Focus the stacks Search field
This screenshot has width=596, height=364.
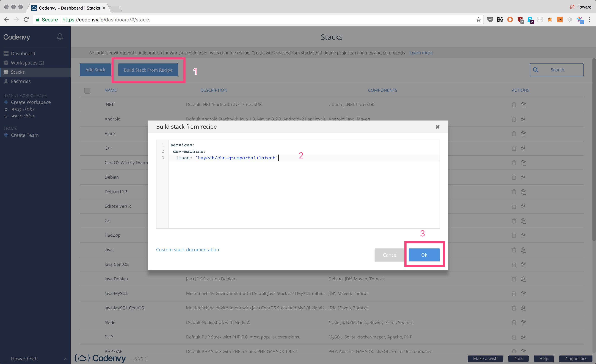[556, 70]
